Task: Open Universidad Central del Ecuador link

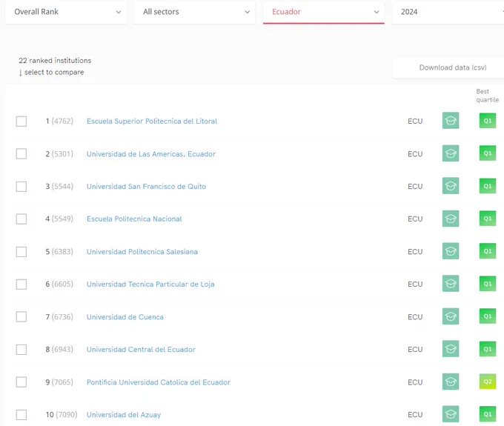Action: pyautogui.click(x=141, y=350)
